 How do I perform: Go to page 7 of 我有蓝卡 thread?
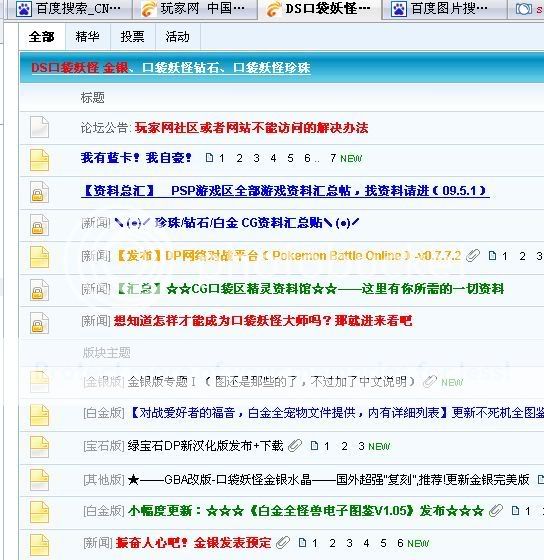tap(333, 158)
